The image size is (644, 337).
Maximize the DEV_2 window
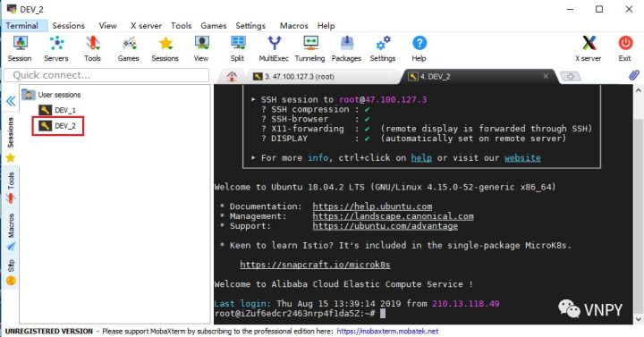click(x=599, y=9)
